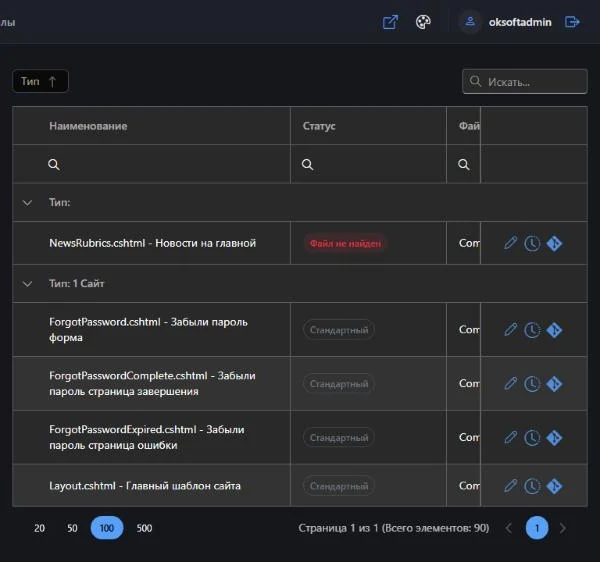
Task: Go to next page arrow
Action: pyautogui.click(x=562, y=528)
